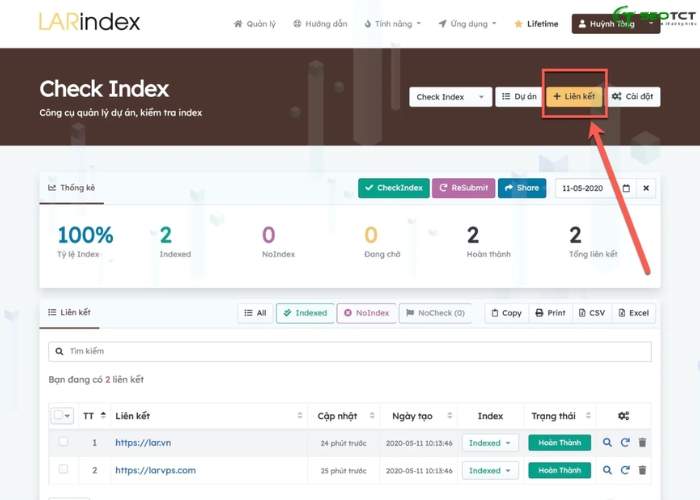Viewport: 700px width, 500px height.
Task: Run the CheckIndex button
Action: click(394, 188)
